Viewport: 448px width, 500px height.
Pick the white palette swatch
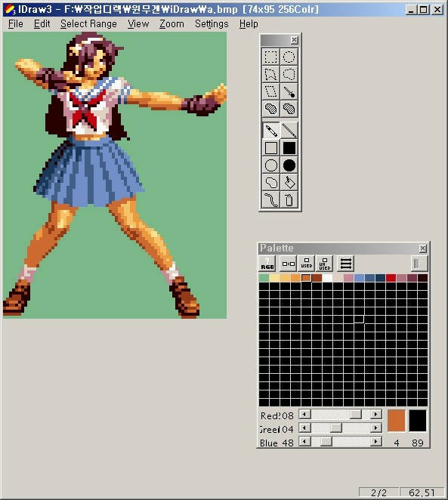point(327,278)
